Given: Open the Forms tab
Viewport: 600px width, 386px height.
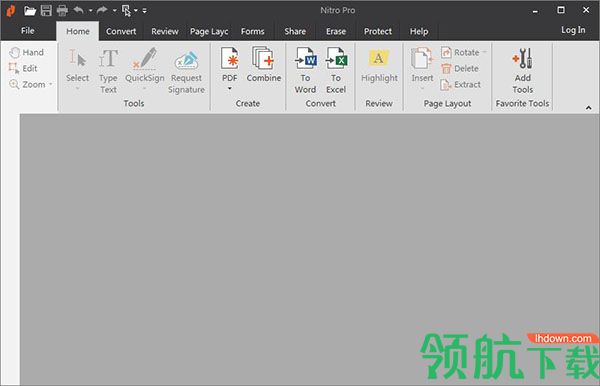Looking at the screenshot, I should (253, 31).
